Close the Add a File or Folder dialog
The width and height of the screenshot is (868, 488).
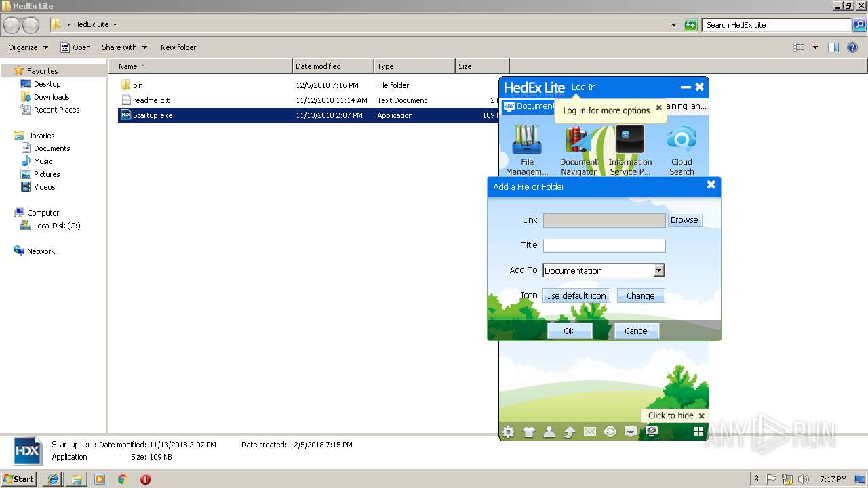711,184
